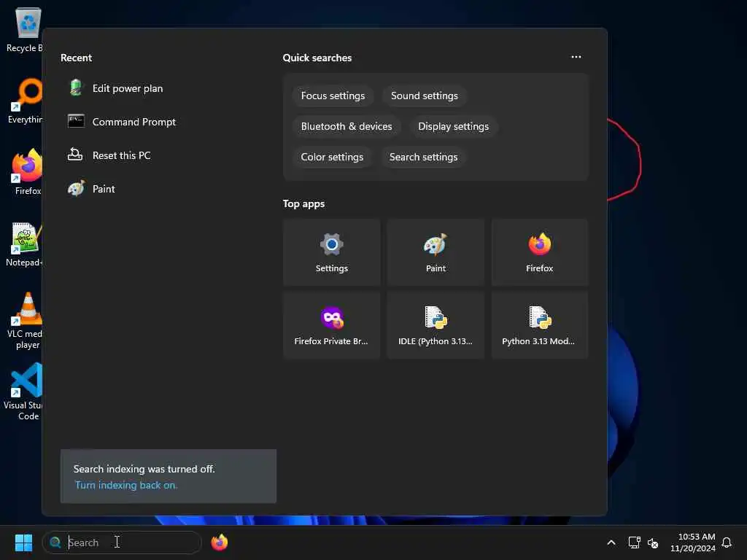Select the Notepad++ desktop shortcut
This screenshot has width=747, height=560.
point(24,244)
